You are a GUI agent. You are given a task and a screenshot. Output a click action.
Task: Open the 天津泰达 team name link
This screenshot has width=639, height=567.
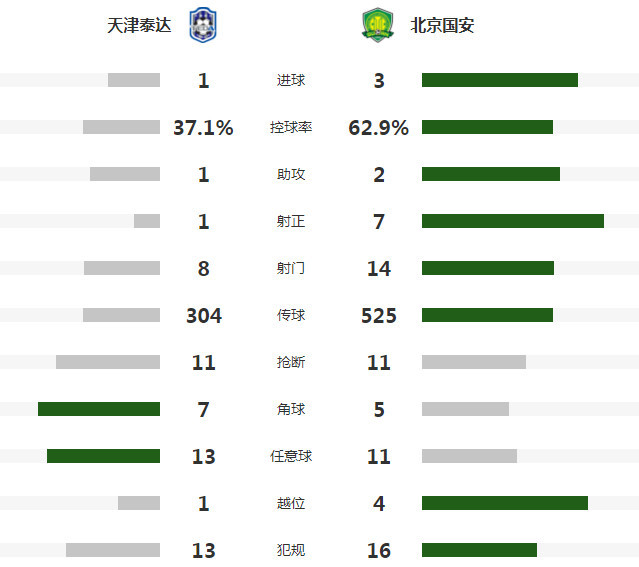[x=139, y=25]
